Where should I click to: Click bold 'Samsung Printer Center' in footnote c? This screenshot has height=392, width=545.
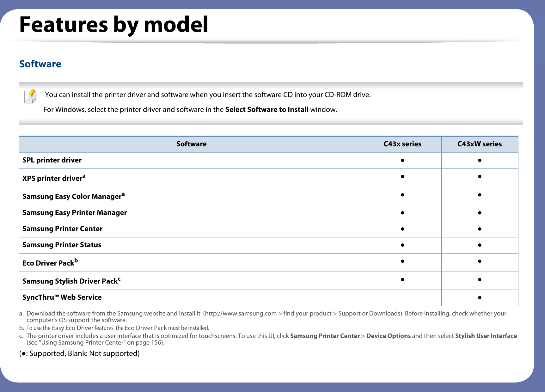[x=325, y=336]
